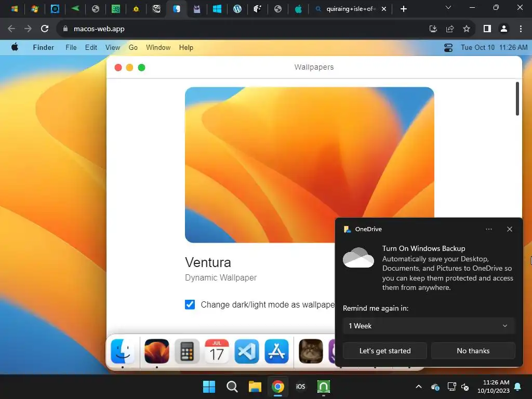Launch VS Code from the dock

tap(247, 351)
